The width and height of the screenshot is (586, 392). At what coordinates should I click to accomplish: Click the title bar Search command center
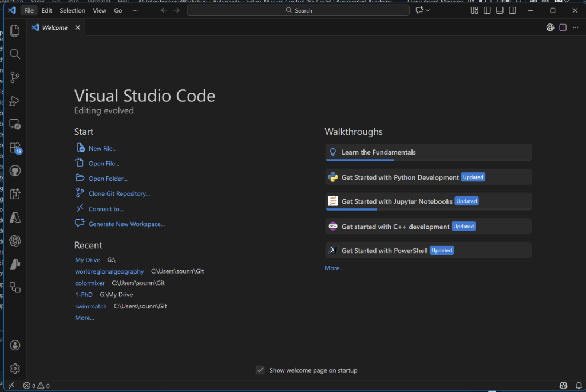(298, 10)
